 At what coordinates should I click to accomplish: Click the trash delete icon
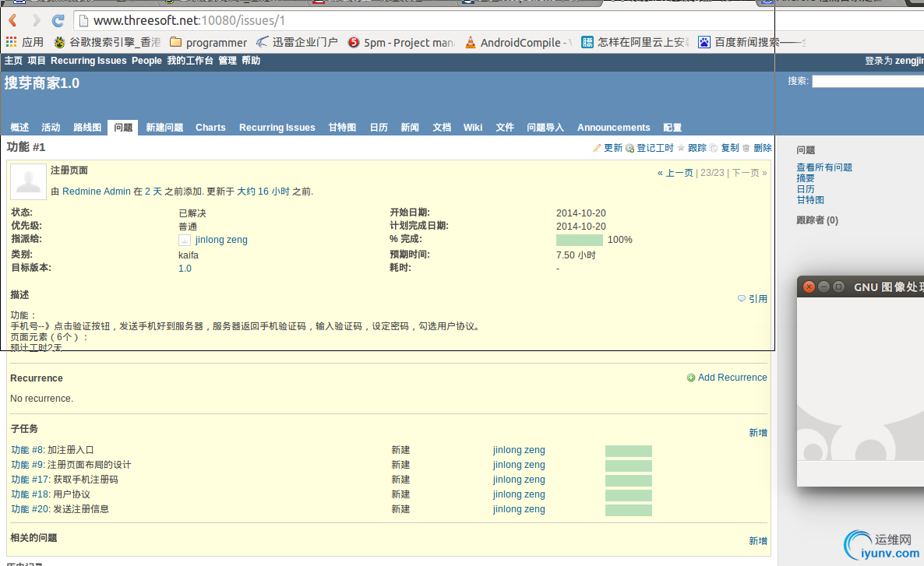click(746, 148)
